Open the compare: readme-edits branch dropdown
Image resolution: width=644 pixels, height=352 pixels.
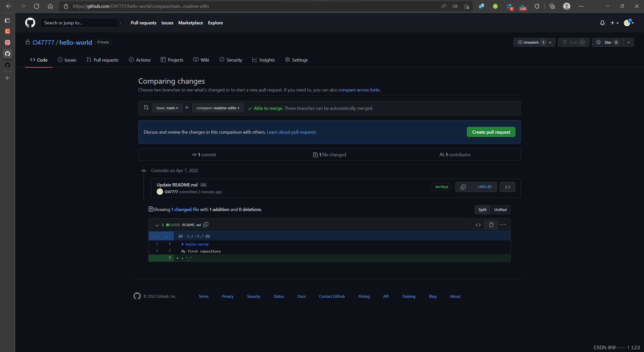pyautogui.click(x=218, y=108)
